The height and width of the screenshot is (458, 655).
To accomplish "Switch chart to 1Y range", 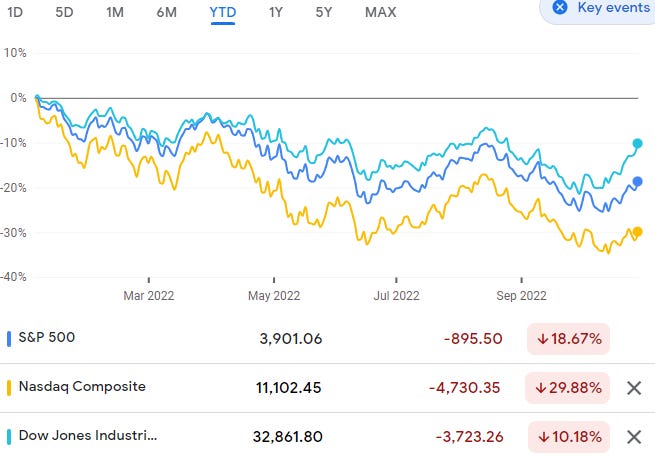I will pyautogui.click(x=276, y=12).
